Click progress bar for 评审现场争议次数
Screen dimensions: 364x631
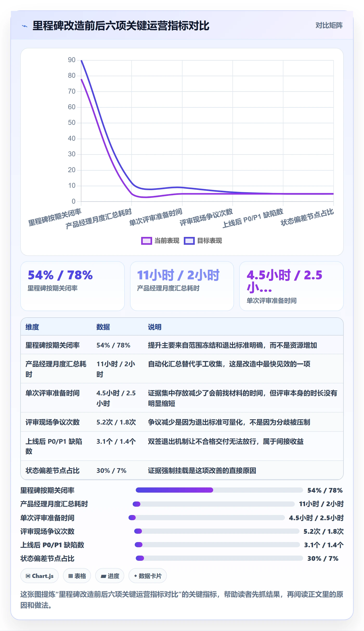point(217,531)
